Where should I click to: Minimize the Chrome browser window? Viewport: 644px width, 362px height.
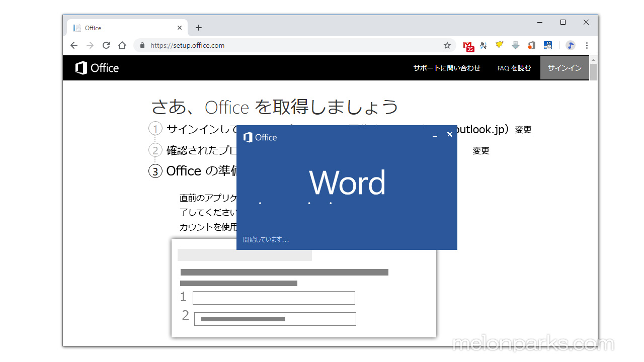pyautogui.click(x=540, y=22)
